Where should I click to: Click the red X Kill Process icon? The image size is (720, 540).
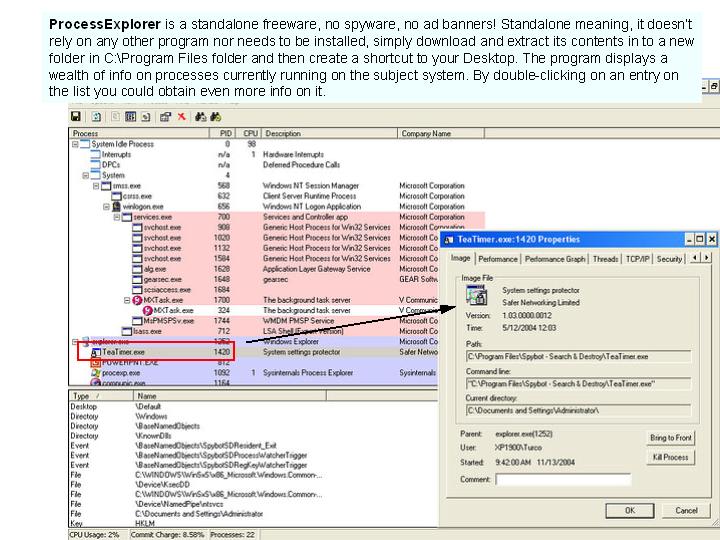click(181, 117)
